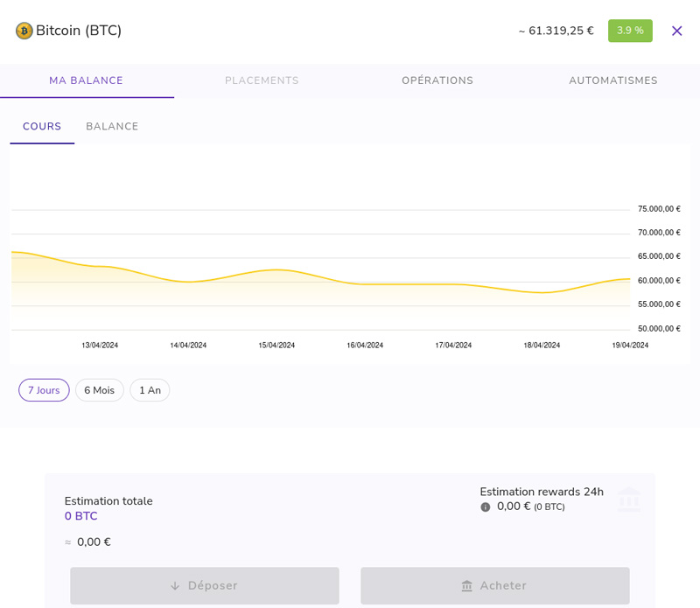The height and width of the screenshot is (608, 700).
Task: Click the Déposer button
Action: click(x=205, y=585)
